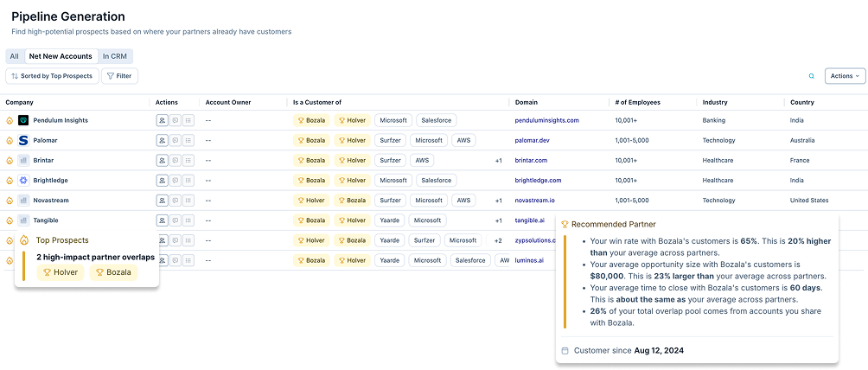Viewport: 868px width, 370px height.
Task: Open the Filter options
Action: coord(119,76)
